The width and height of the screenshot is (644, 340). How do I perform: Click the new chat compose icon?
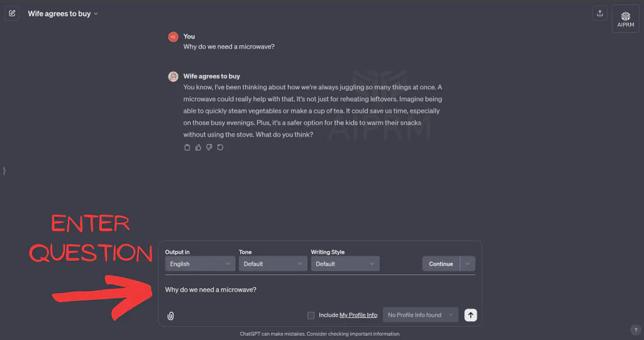tap(12, 13)
